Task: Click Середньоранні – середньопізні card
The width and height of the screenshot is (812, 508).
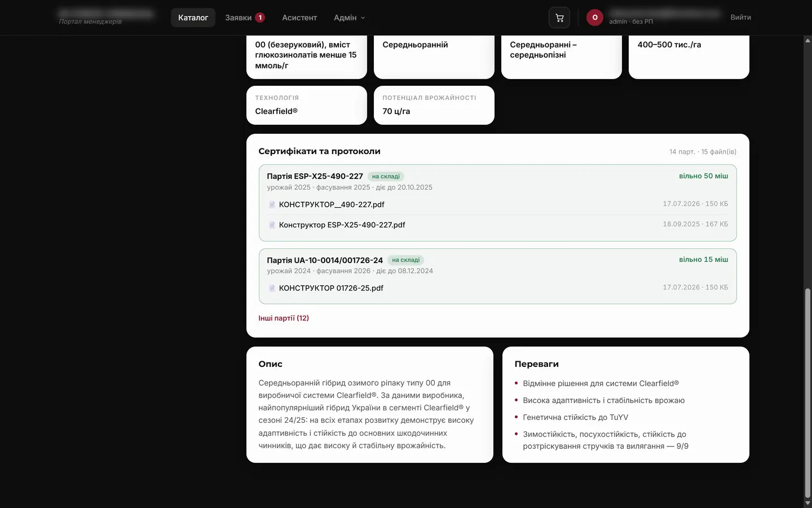Action: click(x=562, y=56)
